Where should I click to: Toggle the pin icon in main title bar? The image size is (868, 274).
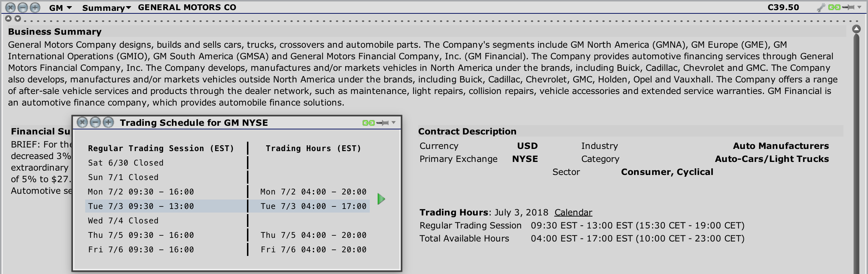pyautogui.click(x=848, y=7)
